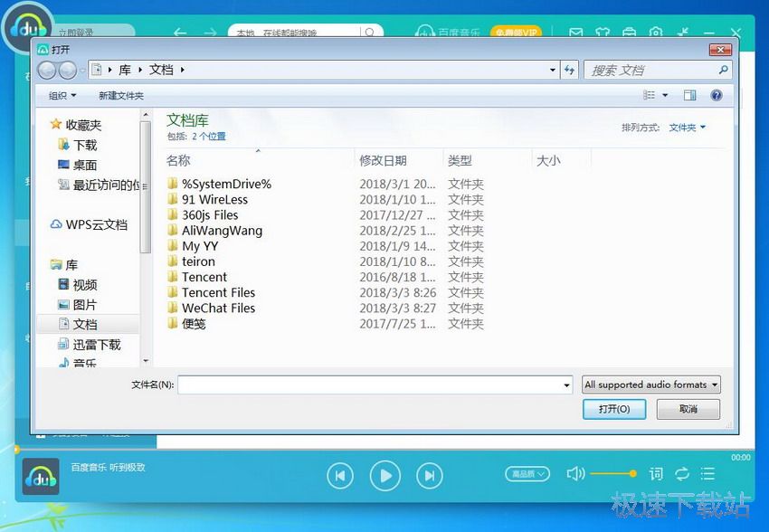Select the 91 WireLess folder
This screenshot has width=769, height=532.
point(207,200)
